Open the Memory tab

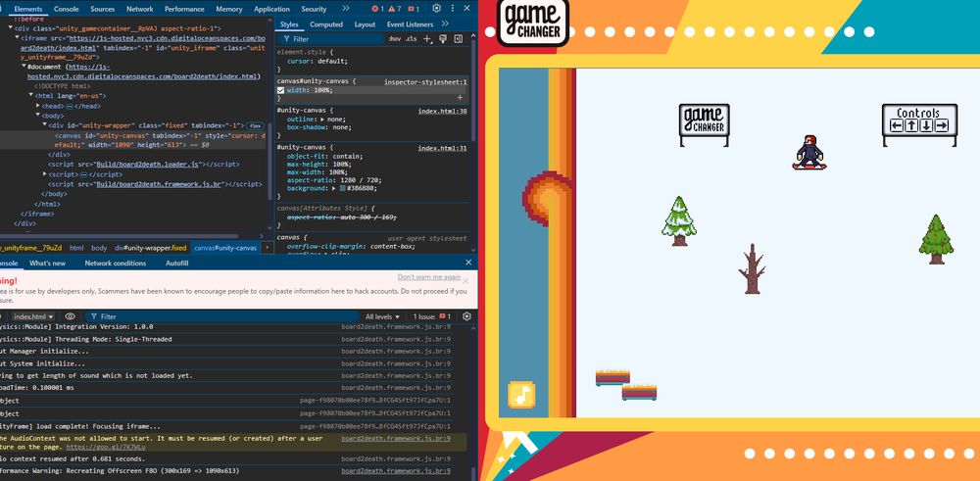click(x=228, y=9)
